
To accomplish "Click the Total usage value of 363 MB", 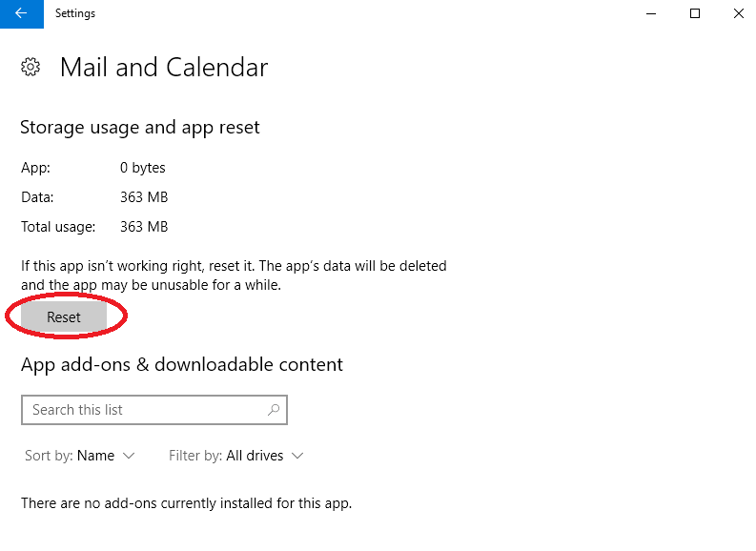I will 143,227.
